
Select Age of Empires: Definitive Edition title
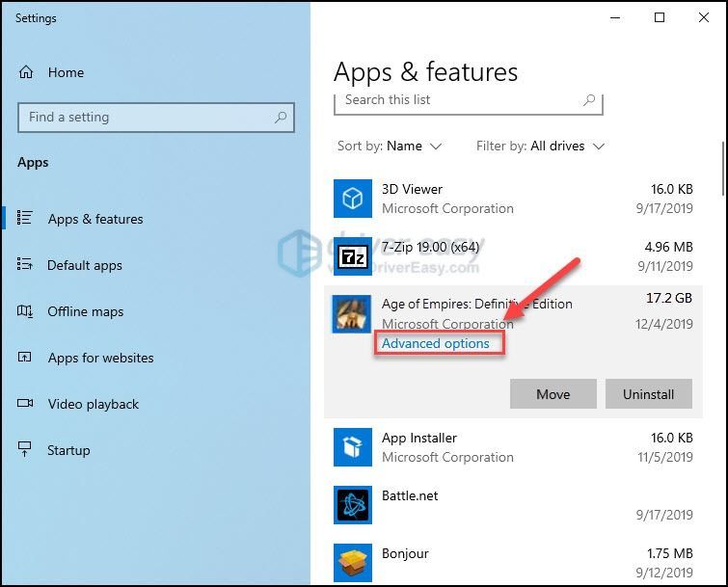477,304
